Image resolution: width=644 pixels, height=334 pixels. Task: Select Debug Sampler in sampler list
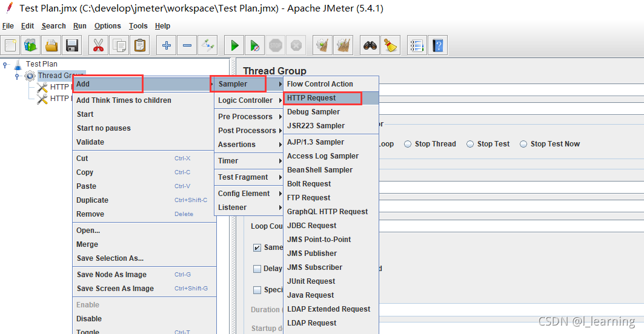point(331,112)
